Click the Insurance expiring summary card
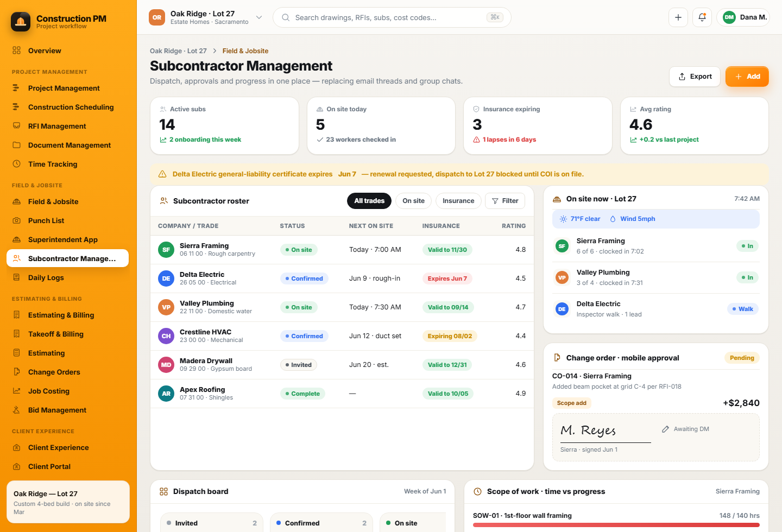 click(x=538, y=126)
